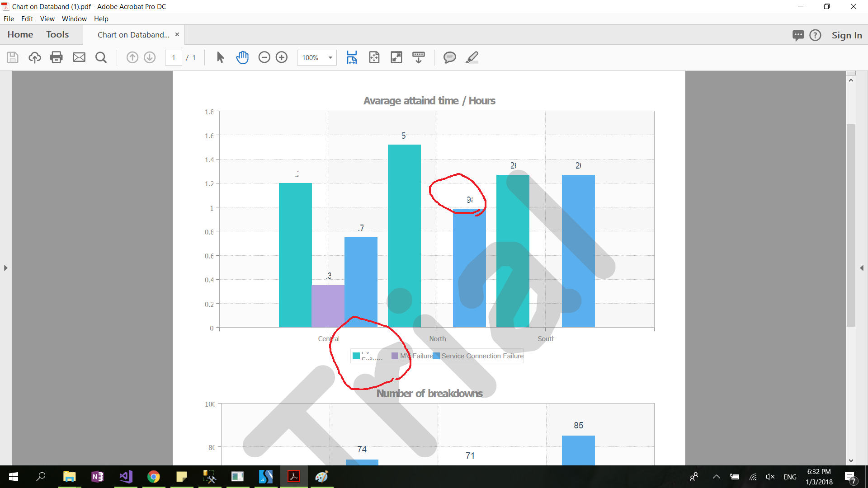
Task: Add a sticky note comment
Action: (x=449, y=57)
